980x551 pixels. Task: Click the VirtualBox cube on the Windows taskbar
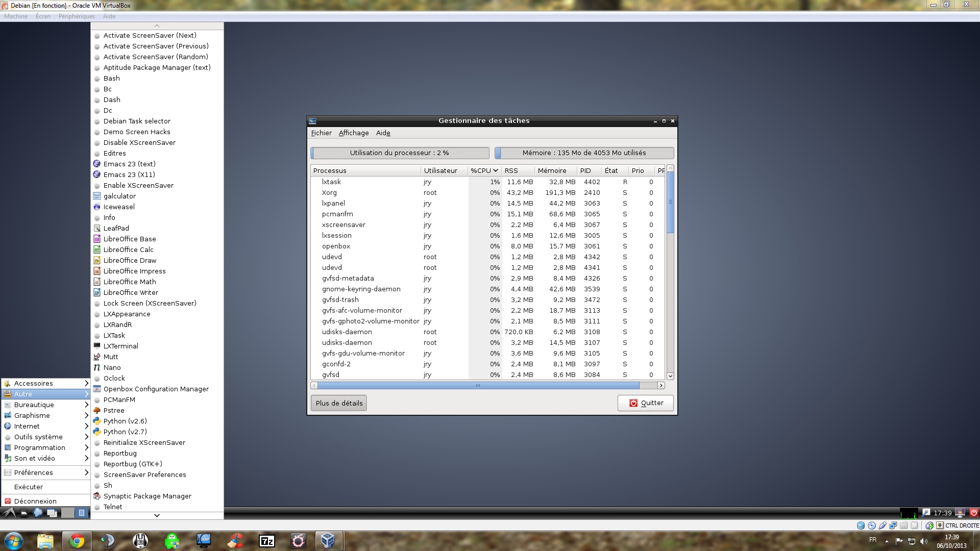coord(328,541)
